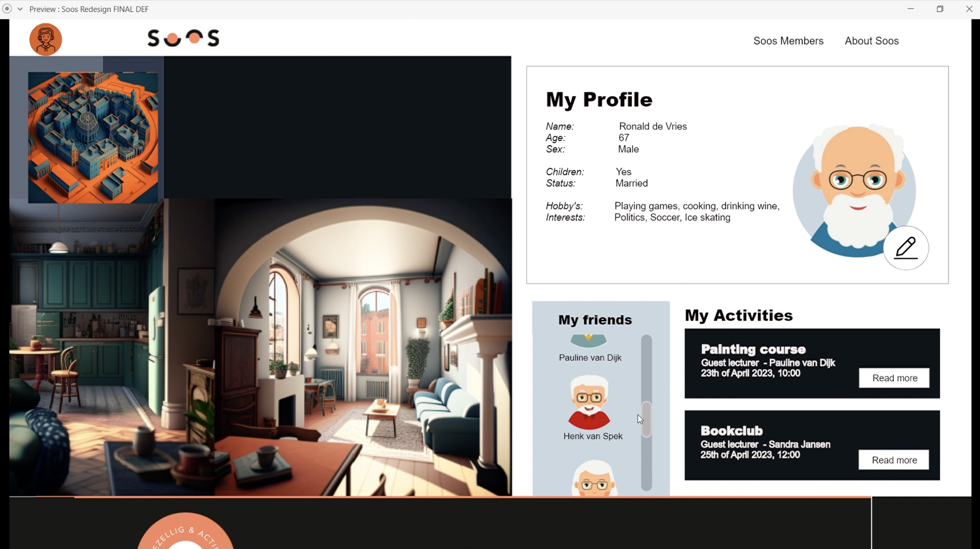980x549 pixels.
Task: Click the Henk van Spek name label
Action: coord(593,436)
